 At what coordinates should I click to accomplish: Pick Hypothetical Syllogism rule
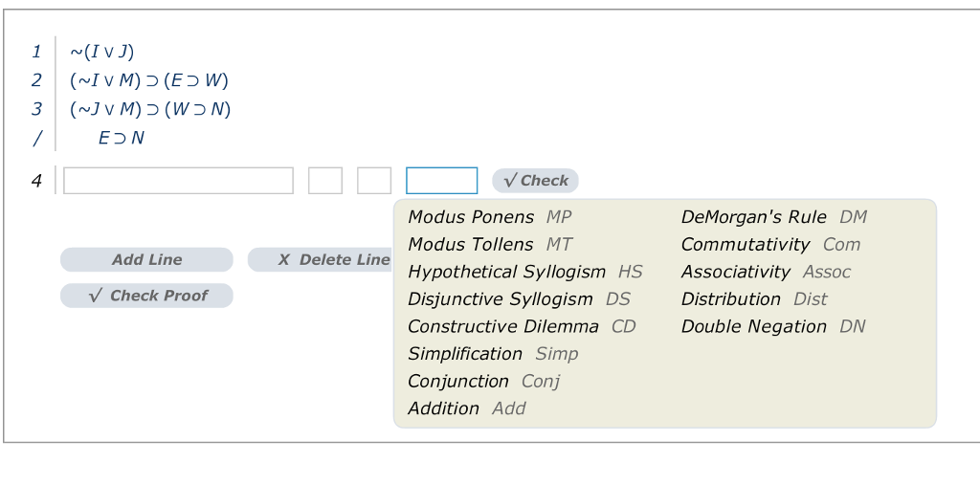[524, 272]
